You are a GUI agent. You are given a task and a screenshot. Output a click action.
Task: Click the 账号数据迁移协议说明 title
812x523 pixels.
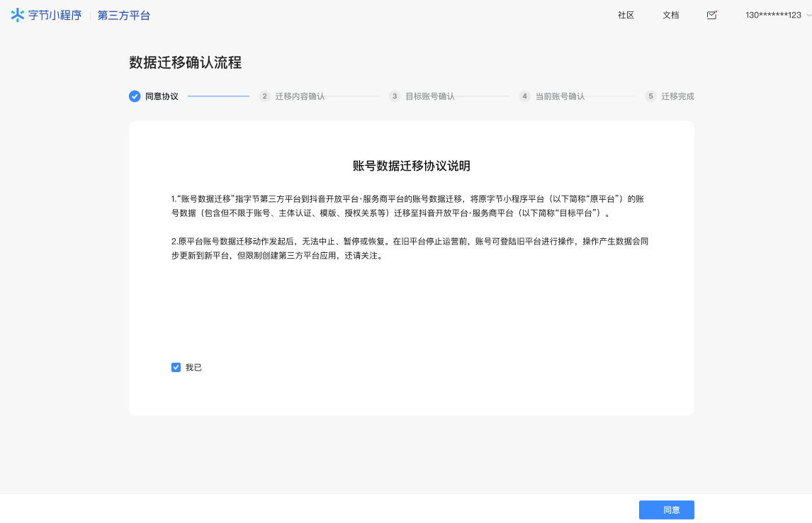[412, 166]
